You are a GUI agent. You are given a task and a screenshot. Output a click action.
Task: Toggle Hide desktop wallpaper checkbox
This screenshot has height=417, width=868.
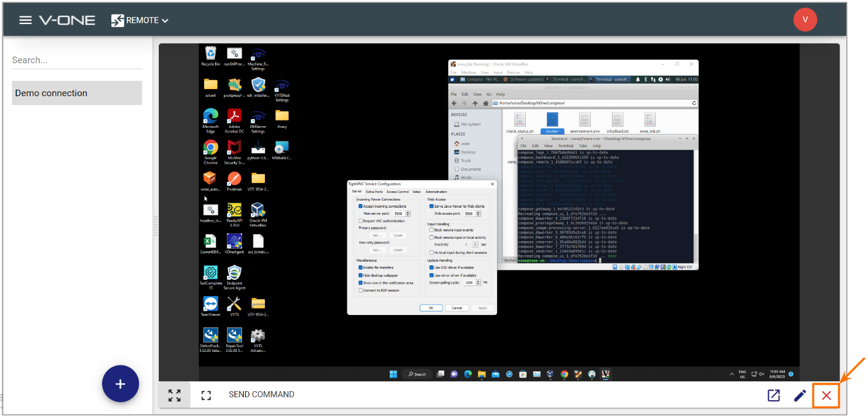[360, 275]
